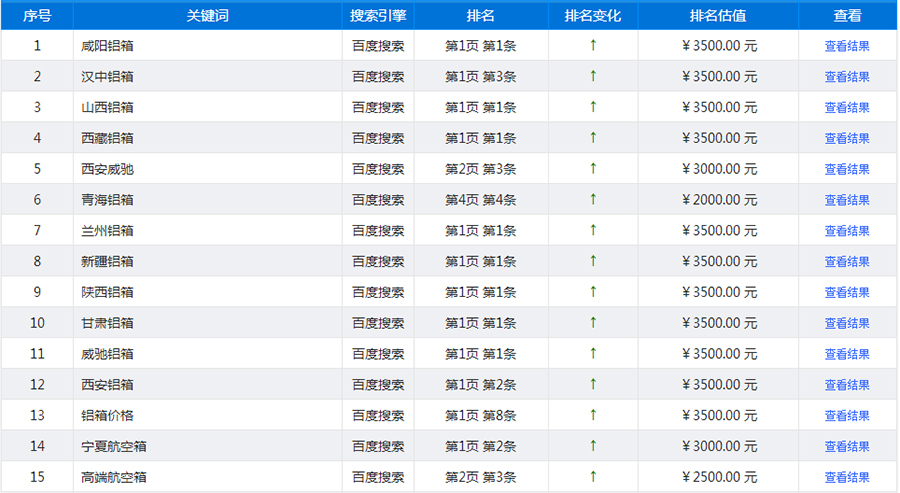View results for 兰州铝箱 row
This screenshot has width=900, height=493.
click(847, 231)
